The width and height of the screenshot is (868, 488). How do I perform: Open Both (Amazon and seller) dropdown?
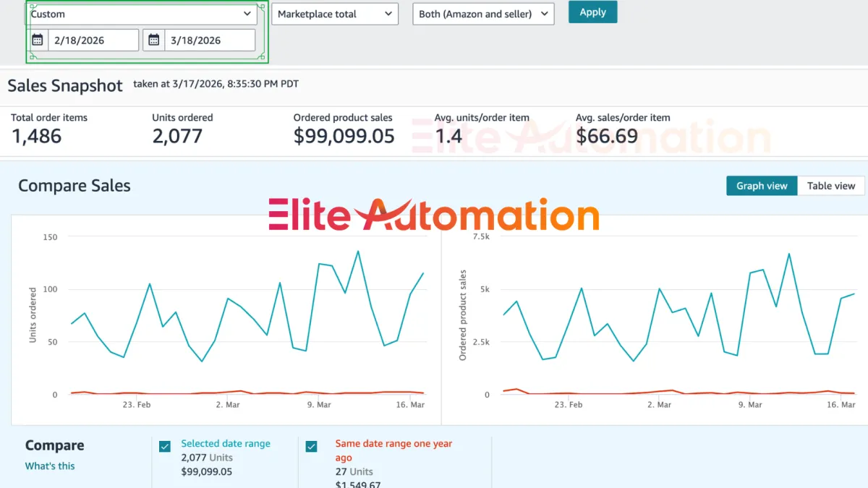(x=483, y=14)
